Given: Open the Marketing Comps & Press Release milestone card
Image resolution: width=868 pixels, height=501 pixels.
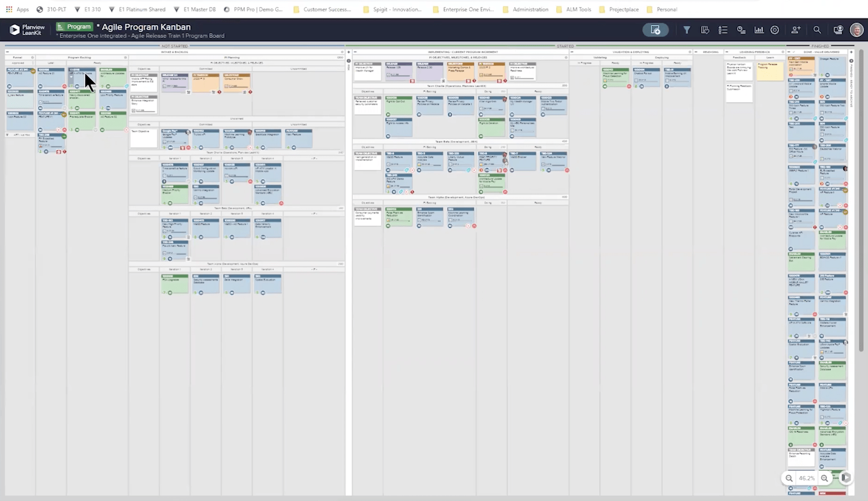Looking at the screenshot, I should (460, 72).
